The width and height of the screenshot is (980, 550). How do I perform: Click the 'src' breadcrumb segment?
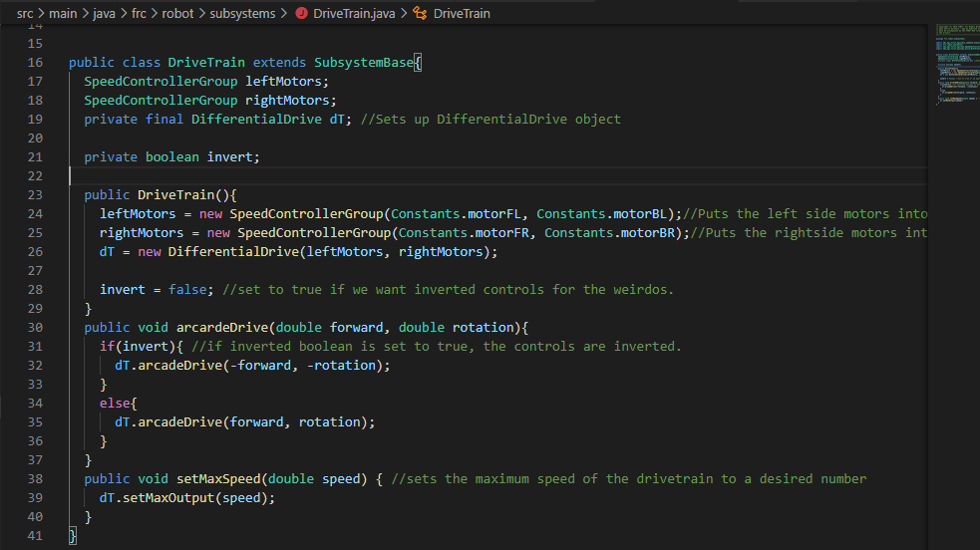click(x=25, y=13)
